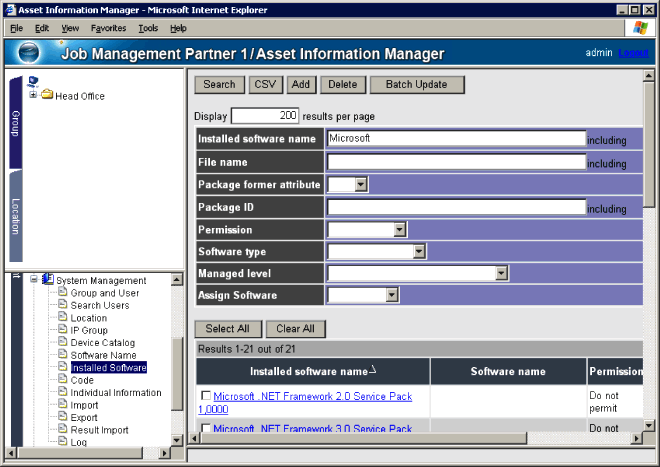The height and width of the screenshot is (467, 660).
Task: Click the Installed software name field
Action: (x=456, y=139)
